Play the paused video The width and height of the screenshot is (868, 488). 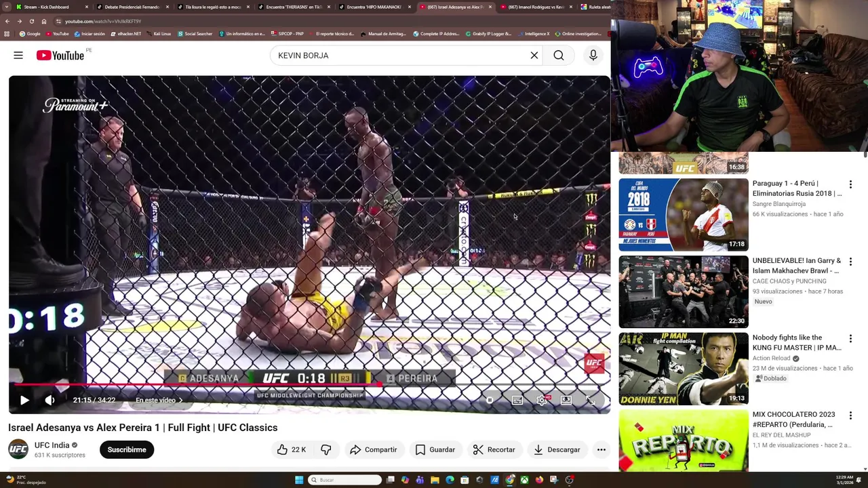[x=24, y=400]
